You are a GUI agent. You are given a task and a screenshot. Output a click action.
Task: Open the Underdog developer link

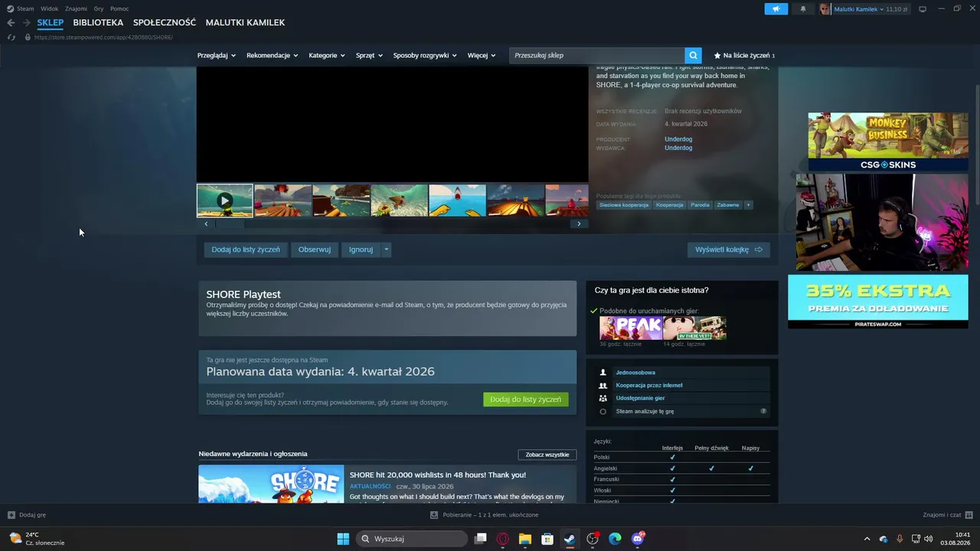[678, 139]
